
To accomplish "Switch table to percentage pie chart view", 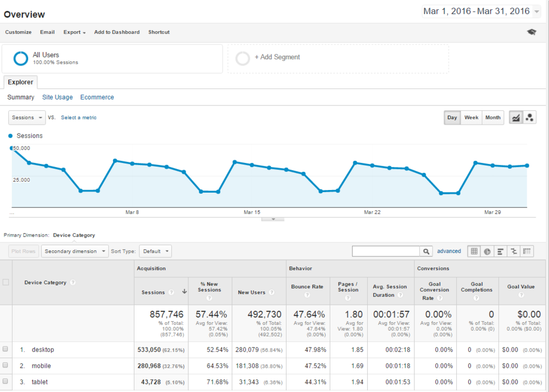I will coord(487,251).
